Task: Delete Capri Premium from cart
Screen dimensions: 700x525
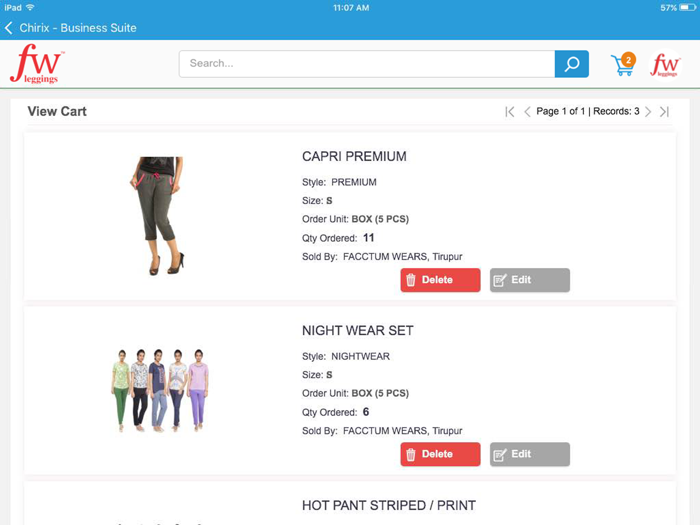Action: (440, 280)
